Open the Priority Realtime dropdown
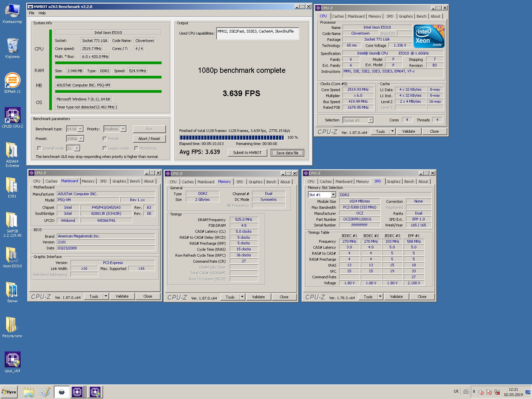The height and width of the screenshot is (399, 532). click(x=123, y=129)
